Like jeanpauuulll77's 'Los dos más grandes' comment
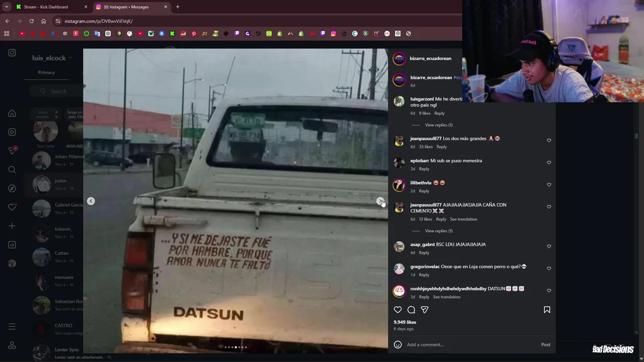 (549, 140)
